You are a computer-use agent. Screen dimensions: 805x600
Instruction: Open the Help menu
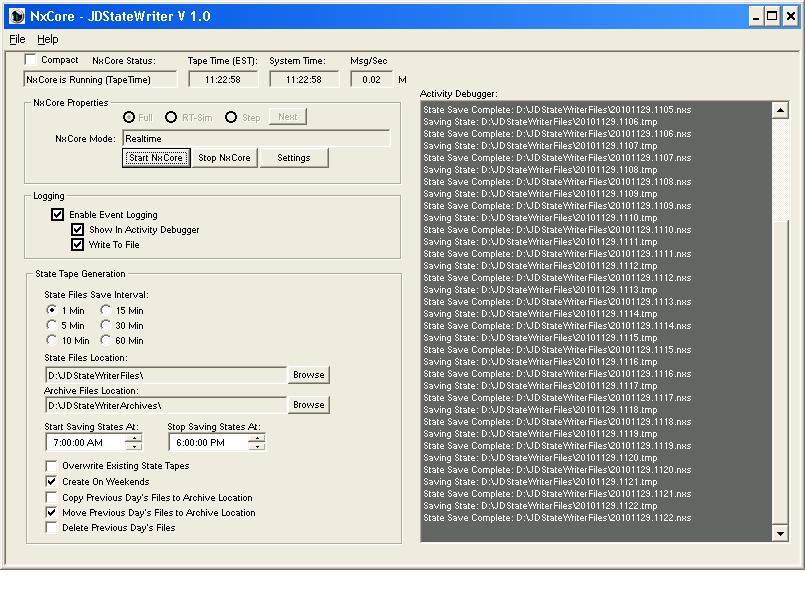tap(48, 39)
